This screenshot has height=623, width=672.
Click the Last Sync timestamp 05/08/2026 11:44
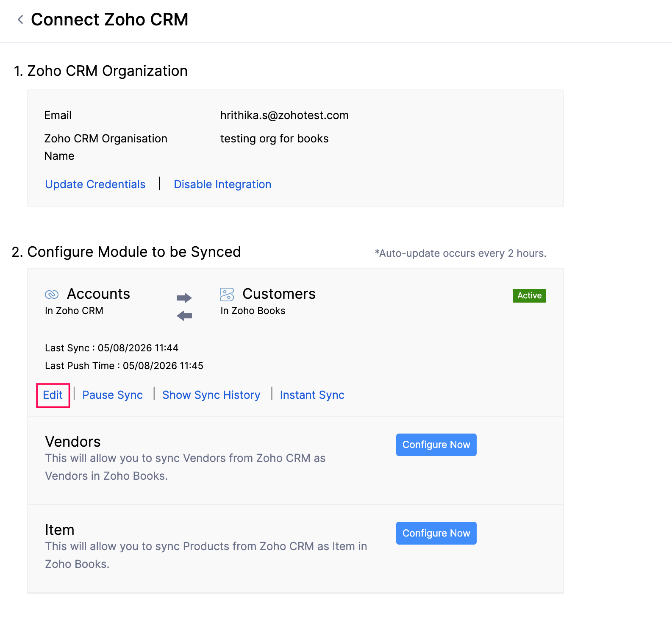(x=138, y=348)
